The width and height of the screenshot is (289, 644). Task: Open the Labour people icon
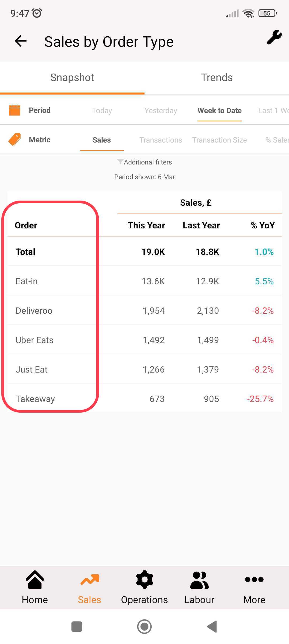coord(199,580)
